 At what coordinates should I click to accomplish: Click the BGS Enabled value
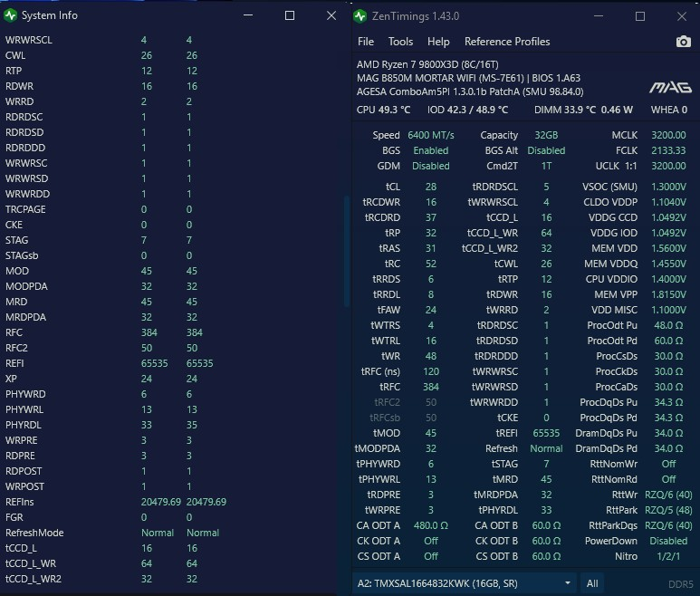pos(431,150)
